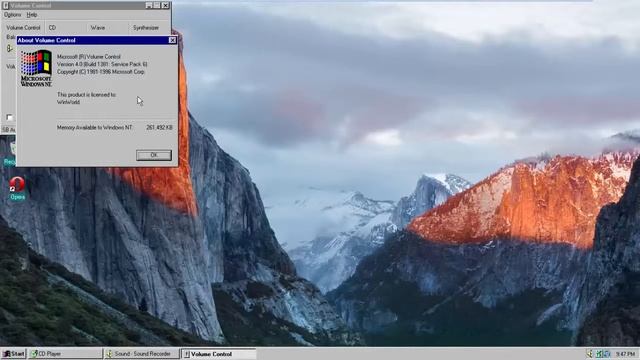Screen dimensions: 640x360
Task: Click the '261,492 KB' memory value
Action: point(159,127)
